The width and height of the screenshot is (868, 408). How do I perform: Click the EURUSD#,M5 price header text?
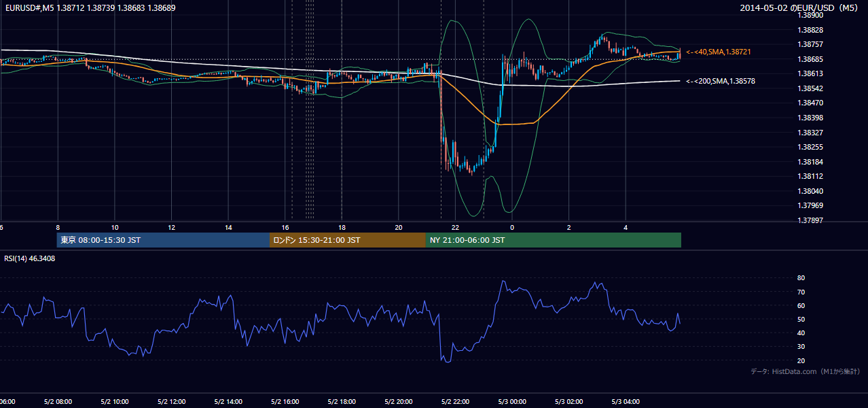tap(90, 7)
